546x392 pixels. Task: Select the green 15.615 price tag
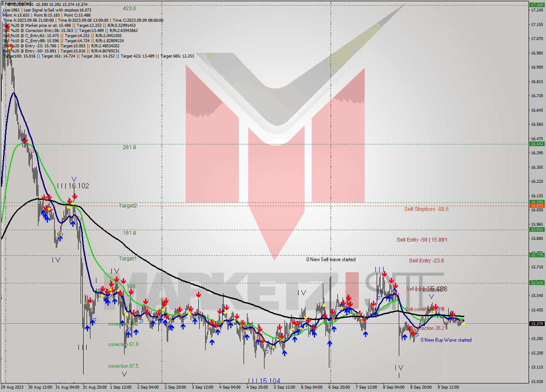(537, 282)
